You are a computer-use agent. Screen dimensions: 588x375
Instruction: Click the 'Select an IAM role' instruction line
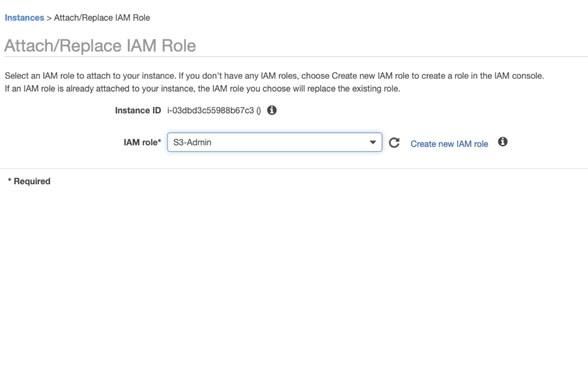(x=274, y=76)
